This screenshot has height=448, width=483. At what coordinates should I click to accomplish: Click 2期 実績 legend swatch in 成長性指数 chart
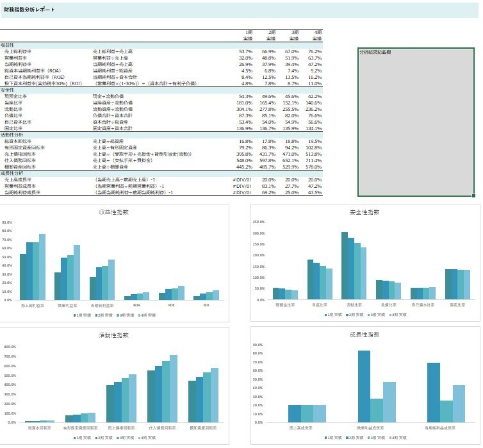(x=347, y=438)
